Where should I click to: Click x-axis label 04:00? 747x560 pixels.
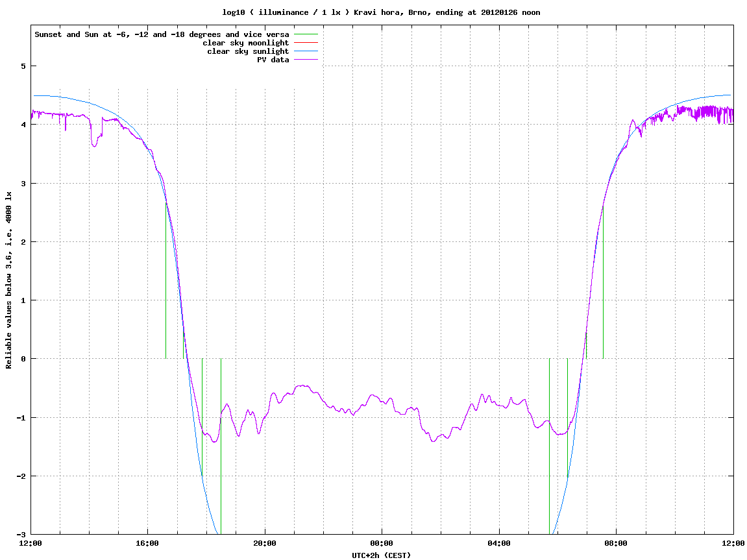pos(499,543)
